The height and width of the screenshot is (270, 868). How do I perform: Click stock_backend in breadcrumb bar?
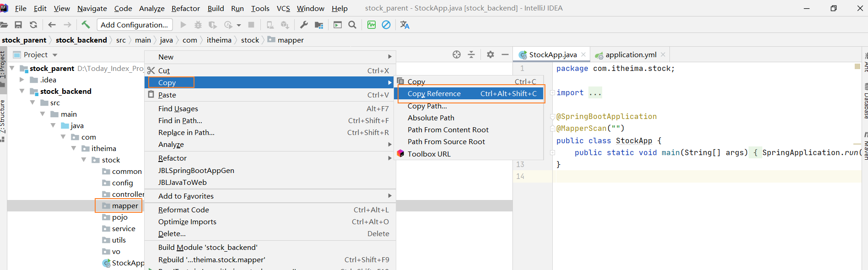coord(81,40)
